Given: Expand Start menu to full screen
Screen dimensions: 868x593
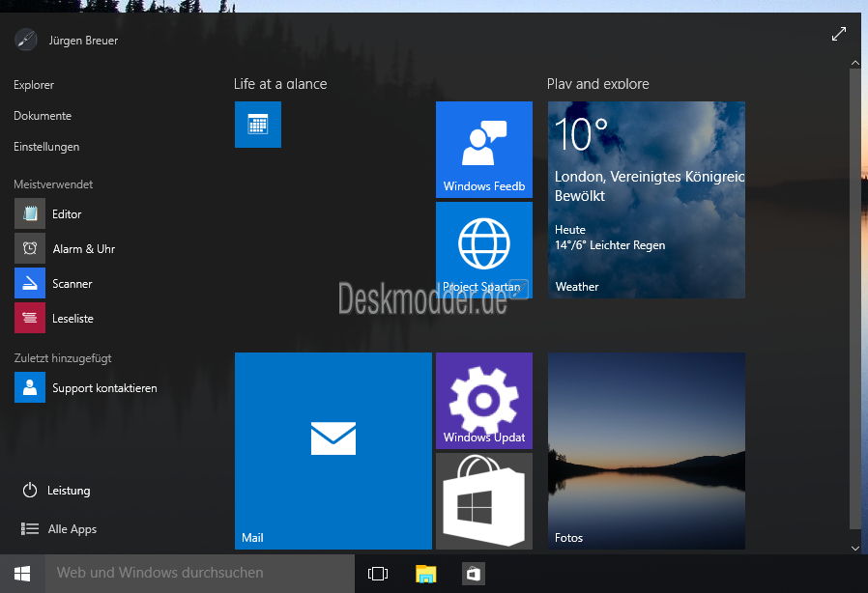Looking at the screenshot, I should coord(839,34).
